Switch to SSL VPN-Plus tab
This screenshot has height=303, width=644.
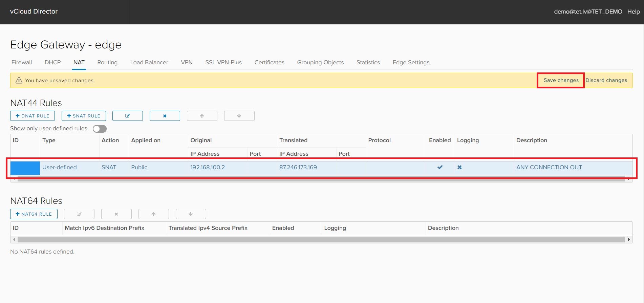click(x=223, y=62)
